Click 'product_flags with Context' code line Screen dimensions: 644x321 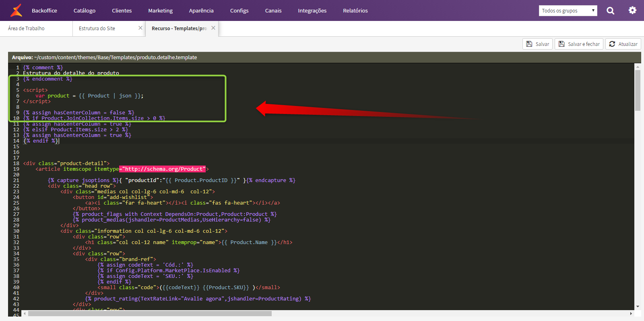[175, 214]
